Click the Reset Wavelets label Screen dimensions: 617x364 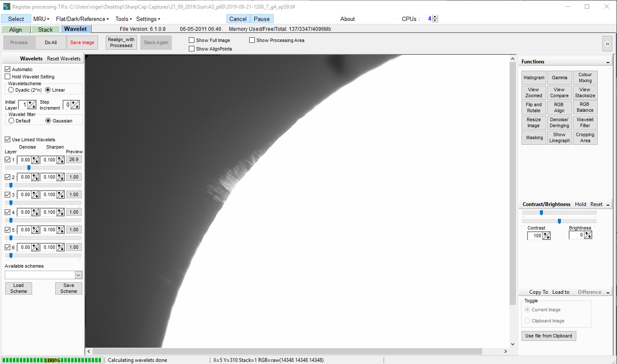[x=64, y=59]
